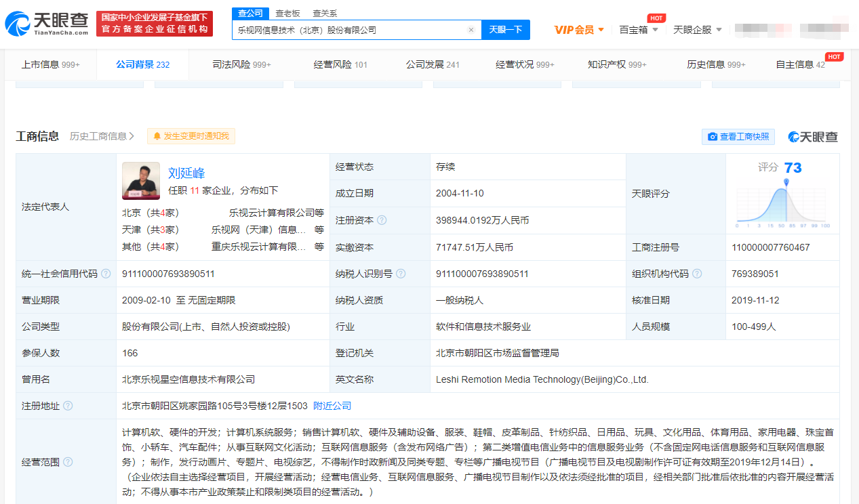This screenshot has width=859, height=504.
Task: Clear the search box text
Action: click(471, 30)
